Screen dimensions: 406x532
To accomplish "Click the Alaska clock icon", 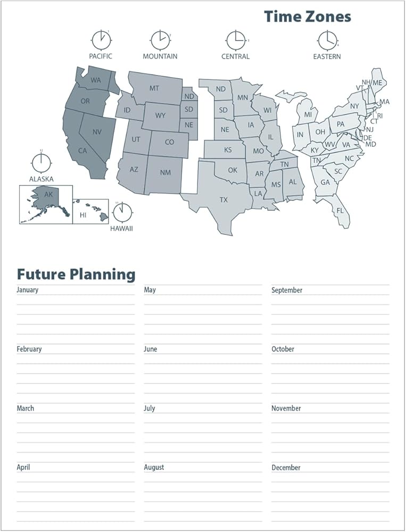I will click(41, 163).
